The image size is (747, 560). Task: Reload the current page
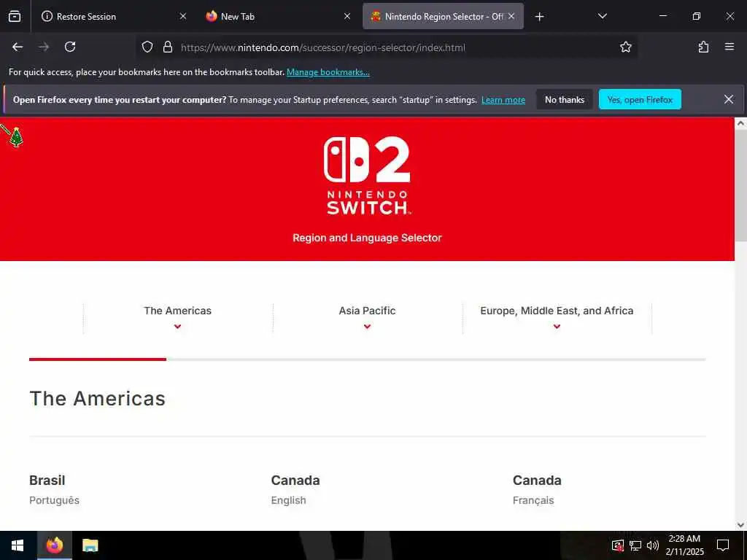pos(70,47)
